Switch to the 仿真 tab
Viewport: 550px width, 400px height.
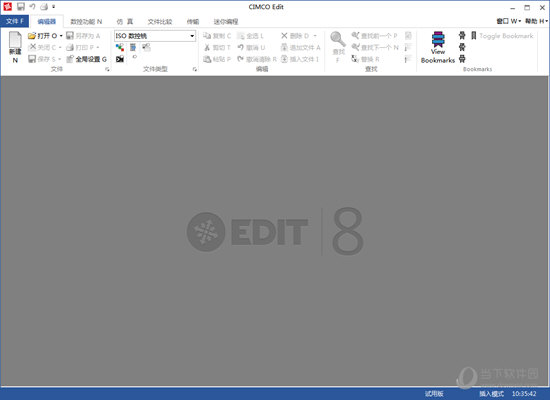coord(125,21)
